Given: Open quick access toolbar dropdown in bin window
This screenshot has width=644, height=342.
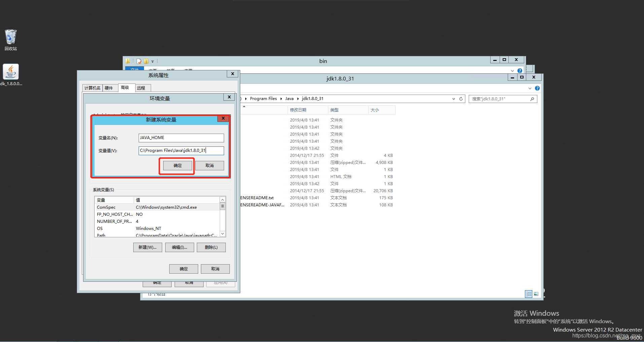Looking at the screenshot, I should pos(152,62).
